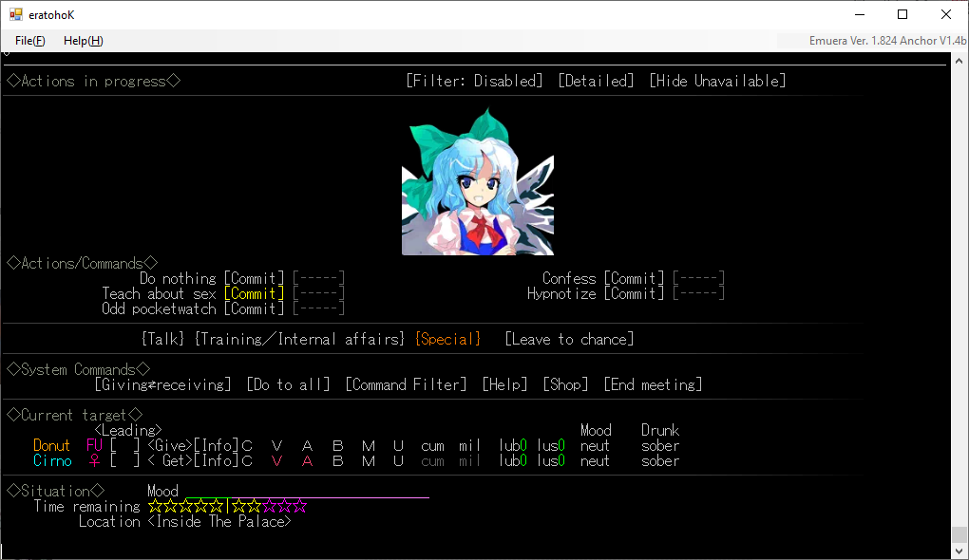Open Info for Cirno

point(216,461)
